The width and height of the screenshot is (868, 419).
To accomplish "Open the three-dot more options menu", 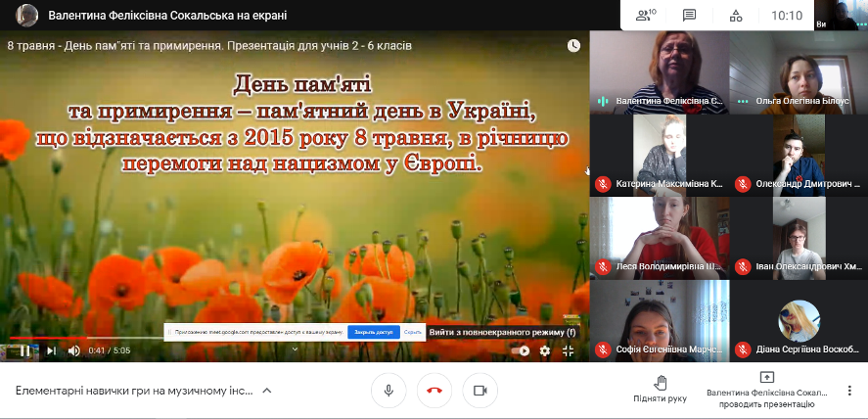I will [x=849, y=391].
